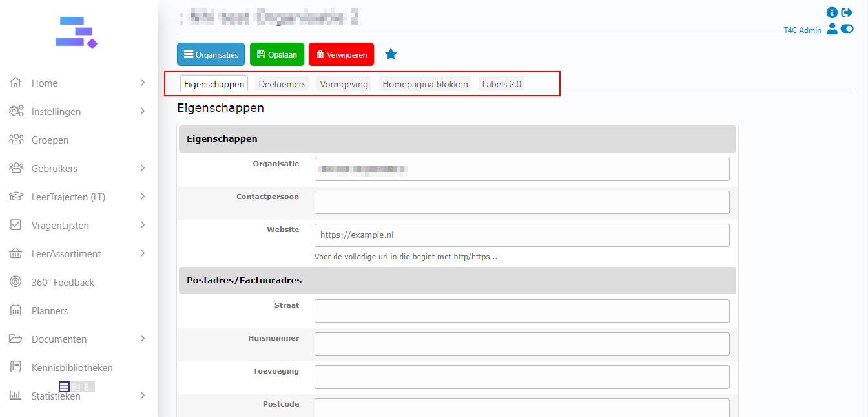The image size is (868, 417).
Task: Expand the Instellingen menu chevron
Action: coord(143,111)
